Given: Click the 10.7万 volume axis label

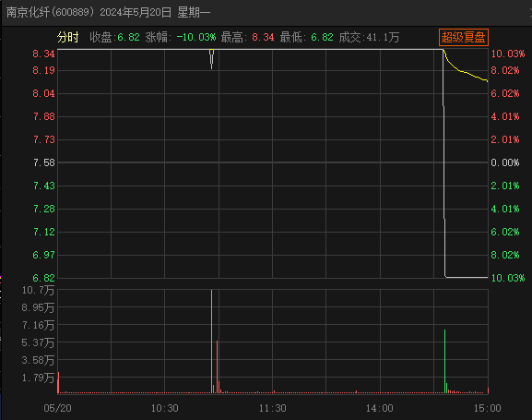Looking at the screenshot, I should coord(38,290).
